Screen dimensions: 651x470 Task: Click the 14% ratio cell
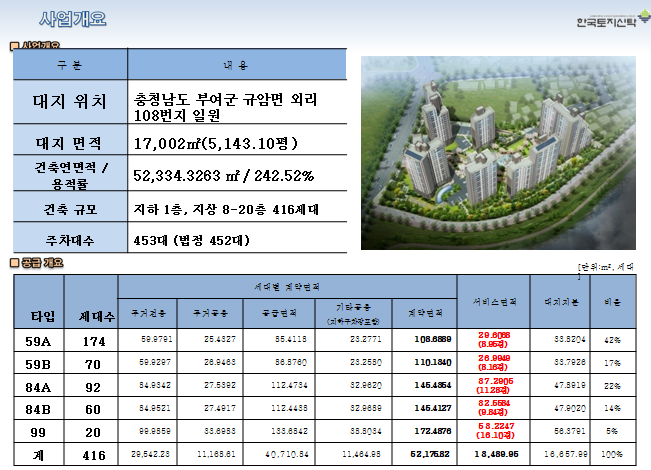(612, 408)
